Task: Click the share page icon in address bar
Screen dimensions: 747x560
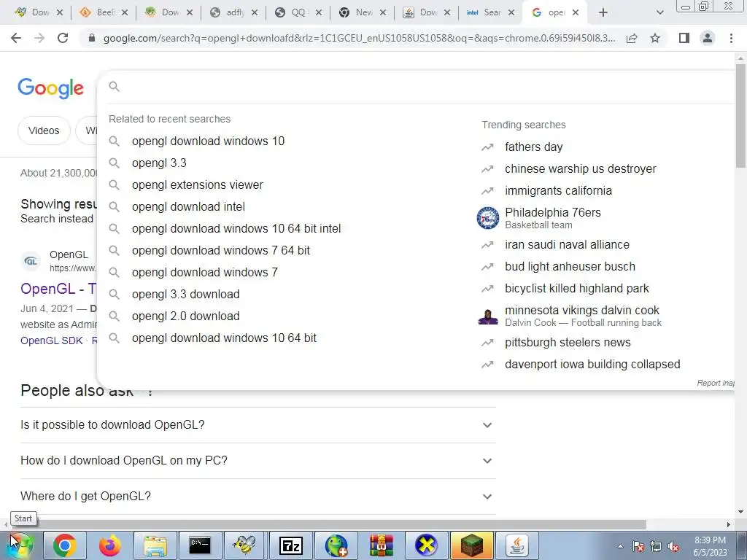Action: pyautogui.click(x=632, y=38)
